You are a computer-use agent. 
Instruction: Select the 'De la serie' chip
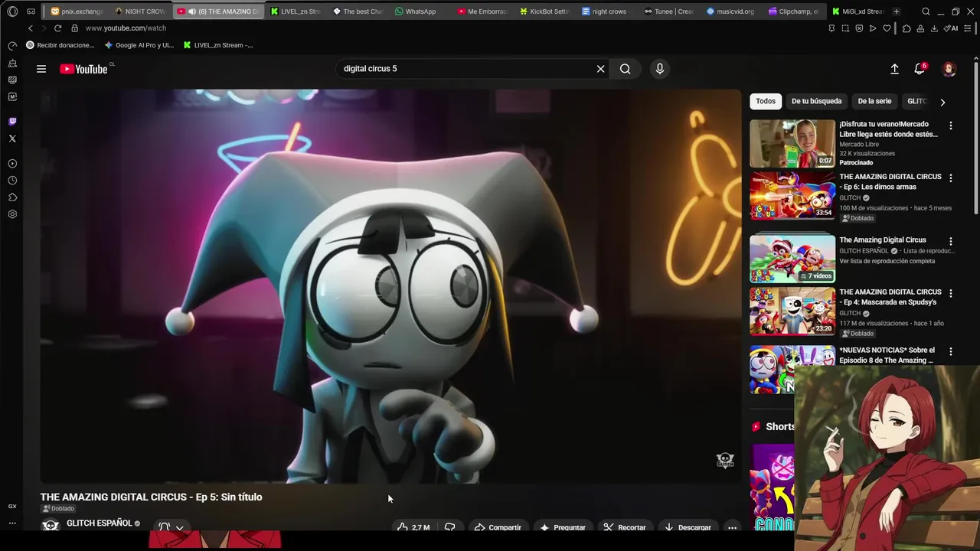tap(874, 101)
